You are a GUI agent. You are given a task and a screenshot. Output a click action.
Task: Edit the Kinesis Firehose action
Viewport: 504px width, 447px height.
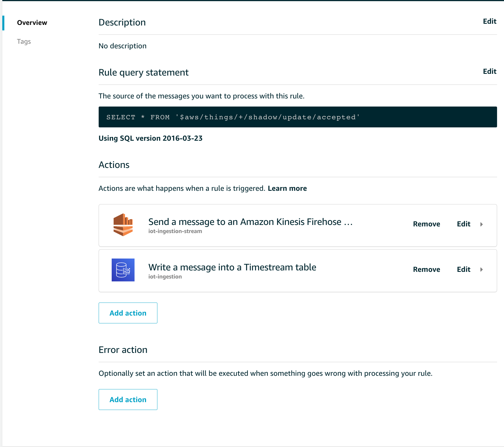click(463, 224)
